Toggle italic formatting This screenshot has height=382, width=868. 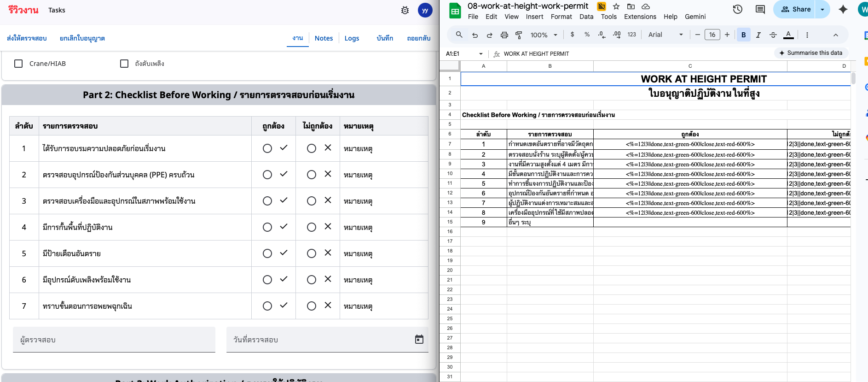point(758,35)
